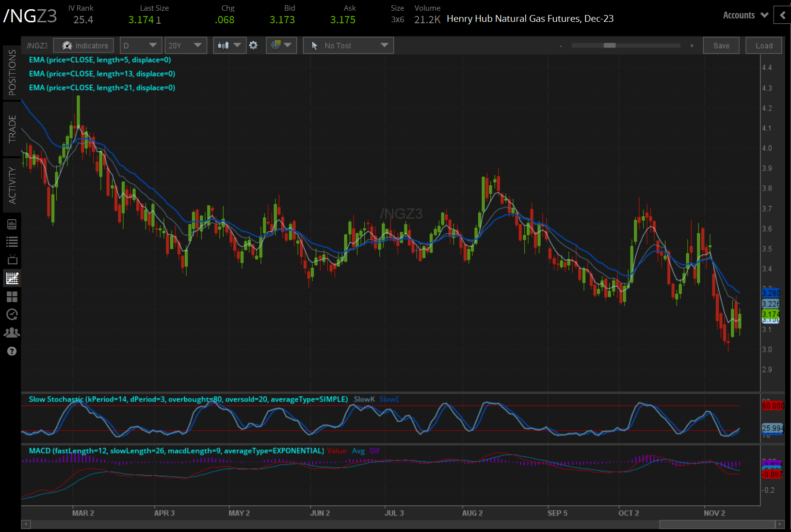Open the four-tile layout sidebar icon
Screen dimensions: 791x532
(12, 296)
